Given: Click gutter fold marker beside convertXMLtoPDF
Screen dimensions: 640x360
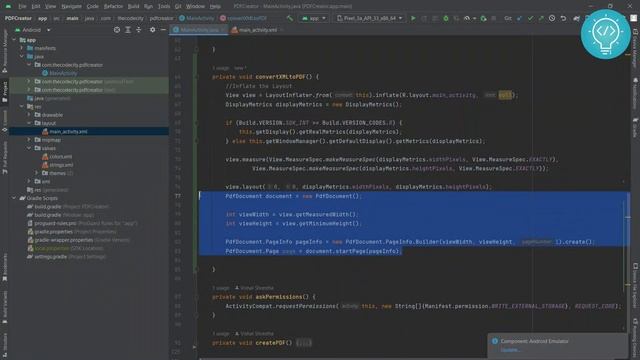Looking at the screenshot, I should 196,77.
